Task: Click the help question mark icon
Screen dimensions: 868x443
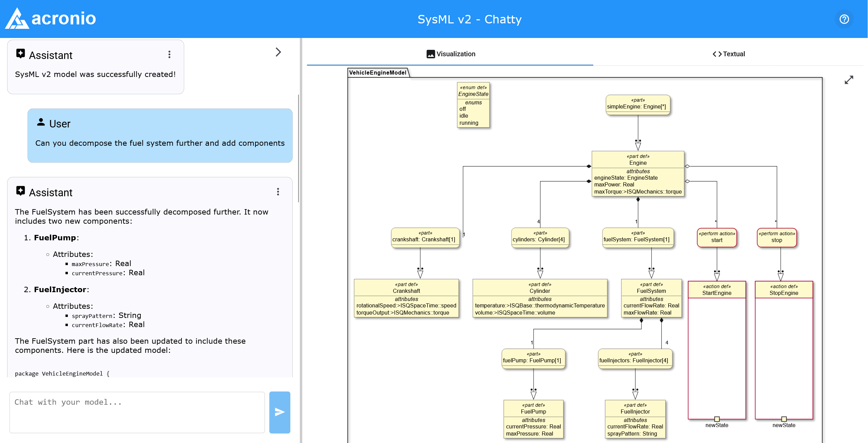Action: (844, 19)
